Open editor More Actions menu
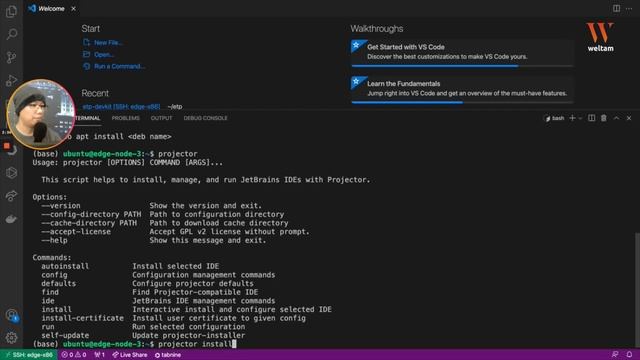 click(x=629, y=9)
